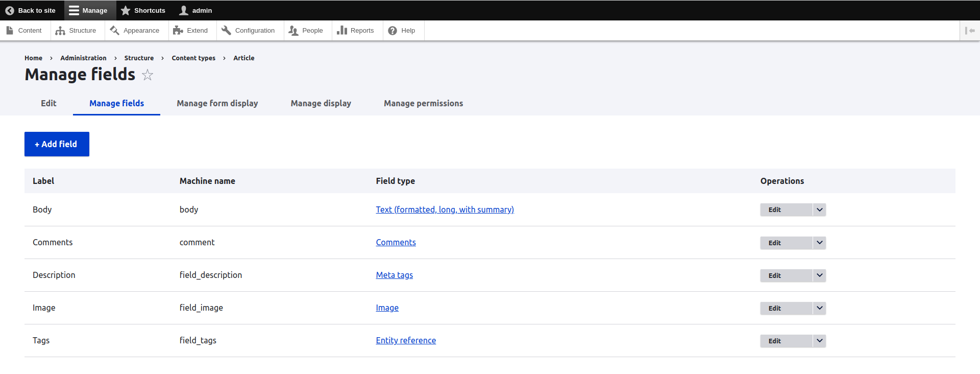This screenshot has height=374, width=980.
Task: Go to Administration breadcrumb
Action: [x=83, y=58]
